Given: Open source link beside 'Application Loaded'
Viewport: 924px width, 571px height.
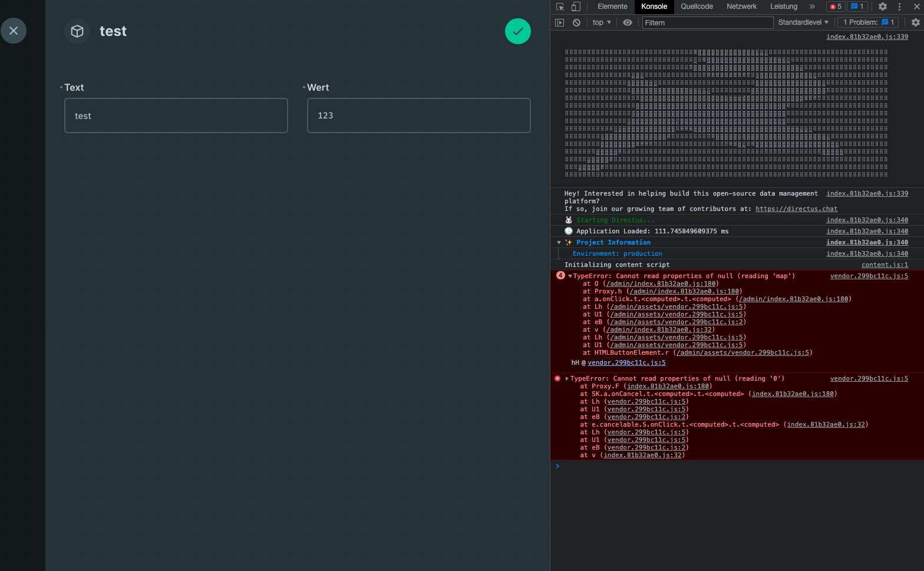Looking at the screenshot, I should 867,231.
